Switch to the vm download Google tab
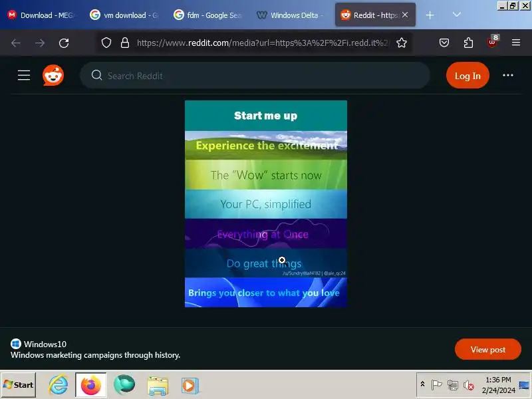The width and height of the screenshot is (532, 399). click(x=125, y=15)
